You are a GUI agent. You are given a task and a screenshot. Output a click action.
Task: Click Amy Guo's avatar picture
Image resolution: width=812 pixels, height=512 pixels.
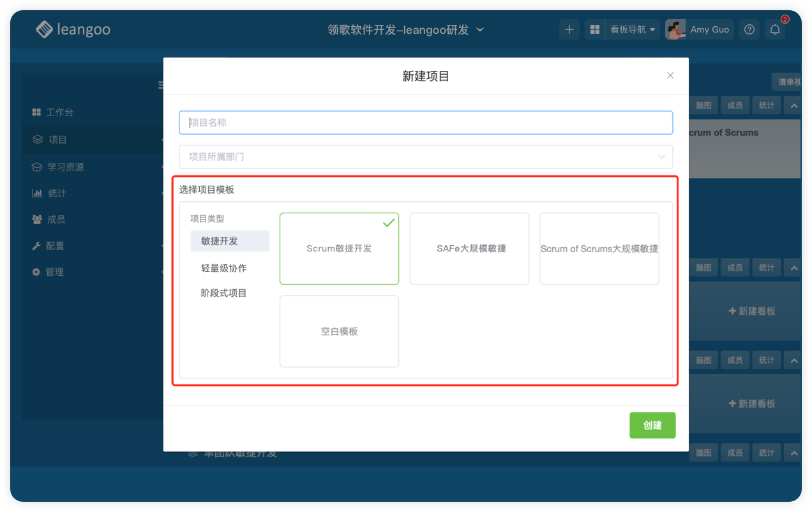pyautogui.click(x=675, y=29)
